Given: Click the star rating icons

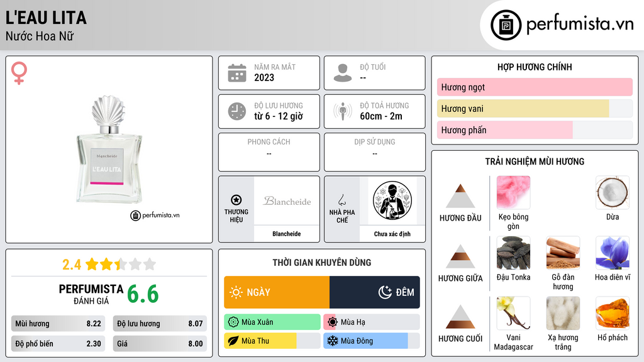Looking at the screenshot, I should pyautogui.click(x=121, y=264).
